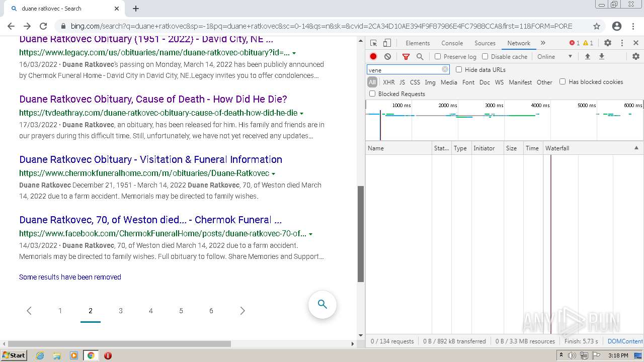The height and width of the screenshot is (362, 644).
Task: Open DevTools three-dot customize menu
Action: click(622, 43)
